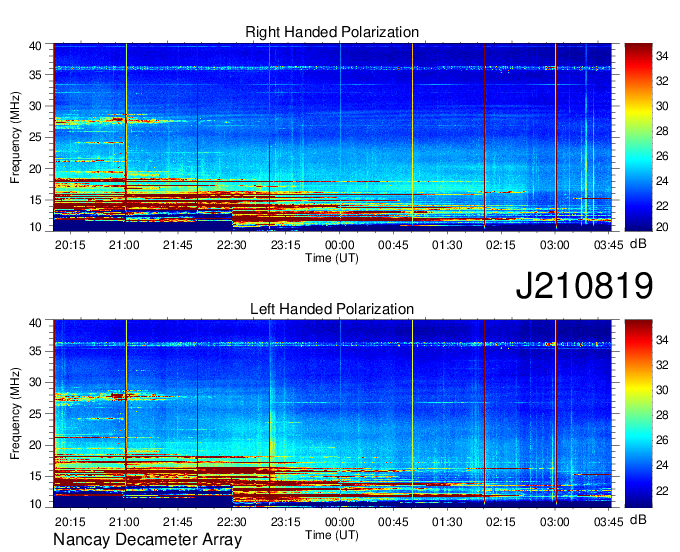680x552 pixels.
Task: Click the 22:30 time tick under Left Handed plot
Action: pos(232,522)
